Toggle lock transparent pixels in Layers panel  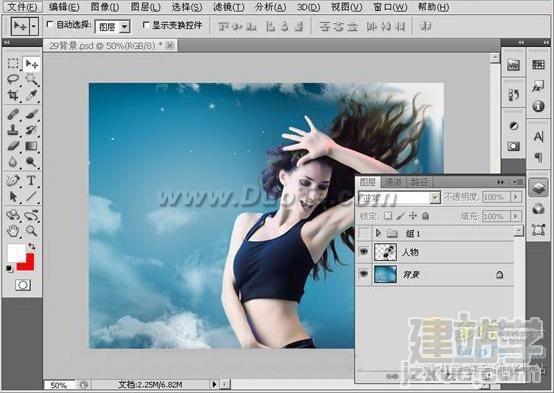pyautogui.click(x=388, y=216)
